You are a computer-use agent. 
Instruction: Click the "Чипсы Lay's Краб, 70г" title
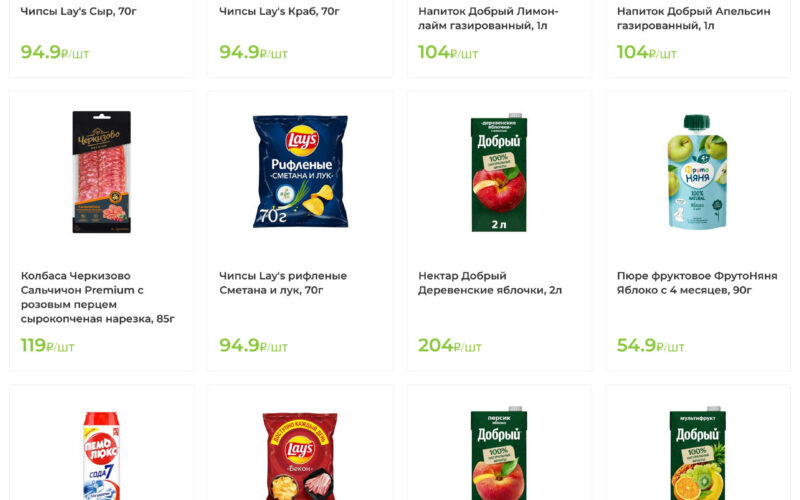280,12
